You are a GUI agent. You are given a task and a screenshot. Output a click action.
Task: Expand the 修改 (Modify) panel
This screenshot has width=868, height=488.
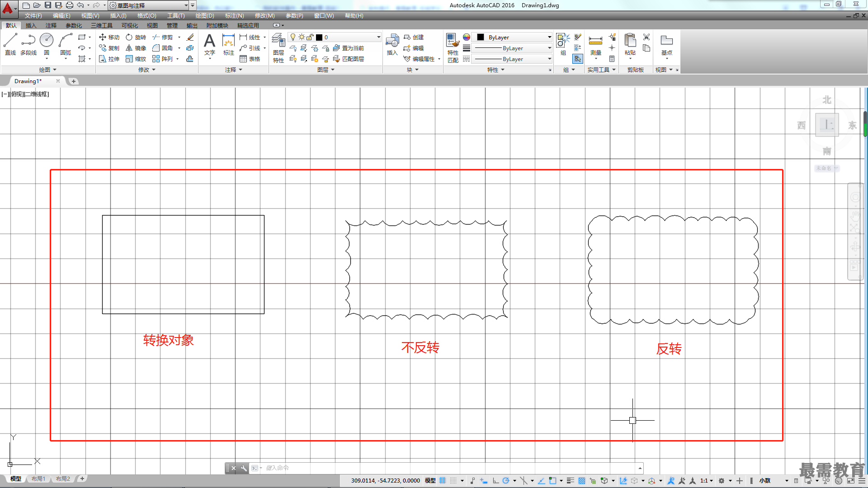[x=147, y=70]
